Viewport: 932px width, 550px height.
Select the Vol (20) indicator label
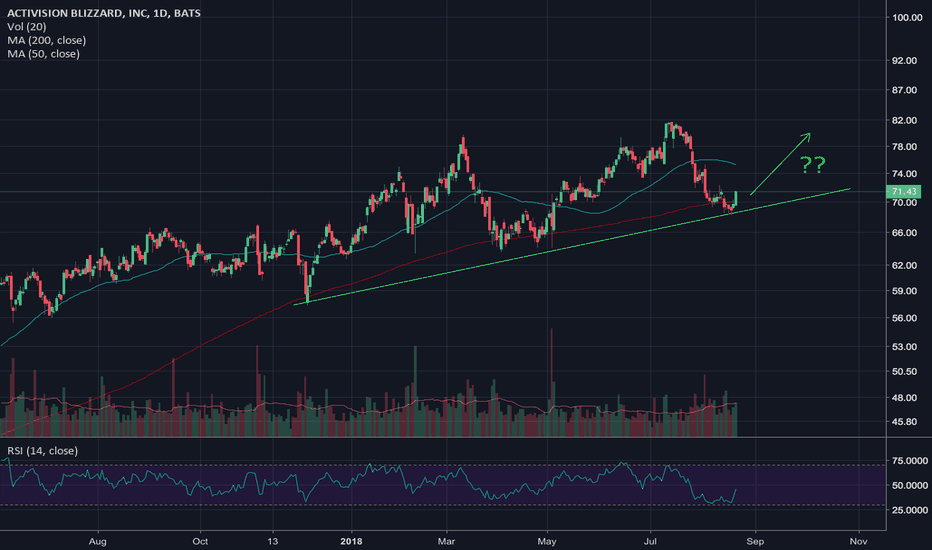point(27,27)
